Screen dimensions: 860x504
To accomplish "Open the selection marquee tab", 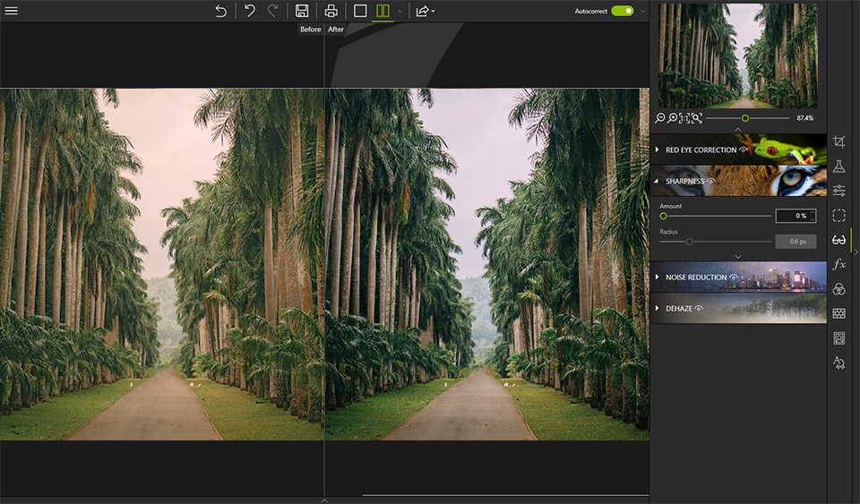I will tap(838, 215).
